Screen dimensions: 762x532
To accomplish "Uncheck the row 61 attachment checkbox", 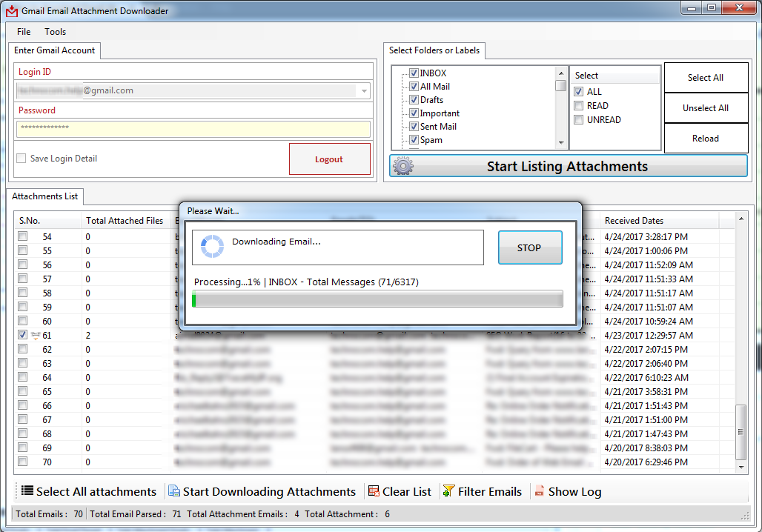I will [22, 335].
